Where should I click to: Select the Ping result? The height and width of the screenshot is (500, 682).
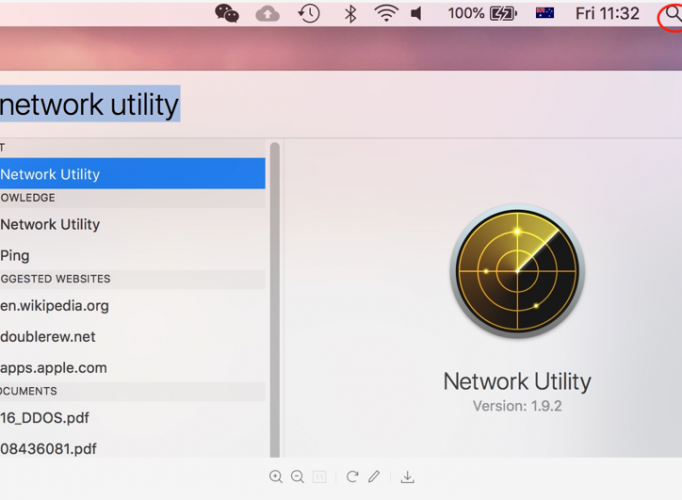(x=133, y=255)
